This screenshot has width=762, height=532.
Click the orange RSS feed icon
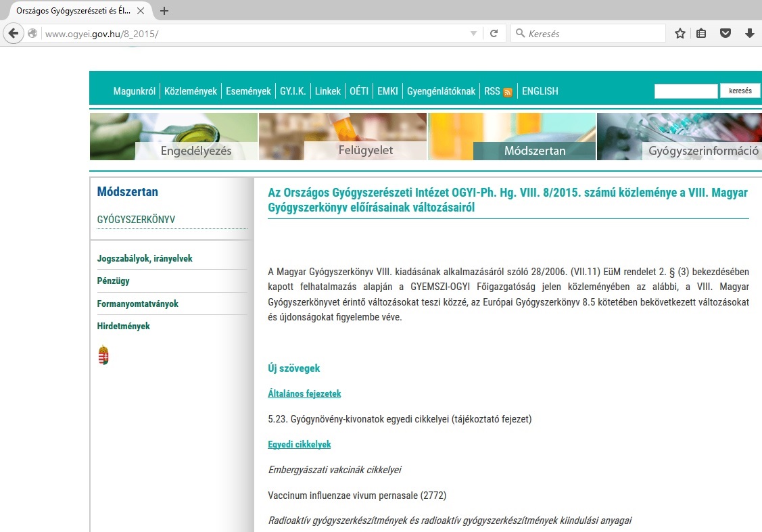pyautogui.click(x=508, y=92)
